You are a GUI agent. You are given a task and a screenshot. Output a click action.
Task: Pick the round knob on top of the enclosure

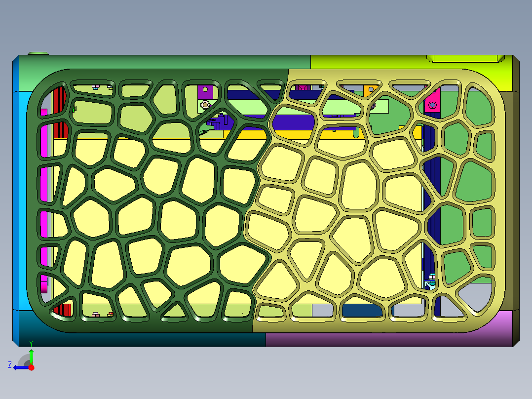pyautogui.click(x=38, y=53)
